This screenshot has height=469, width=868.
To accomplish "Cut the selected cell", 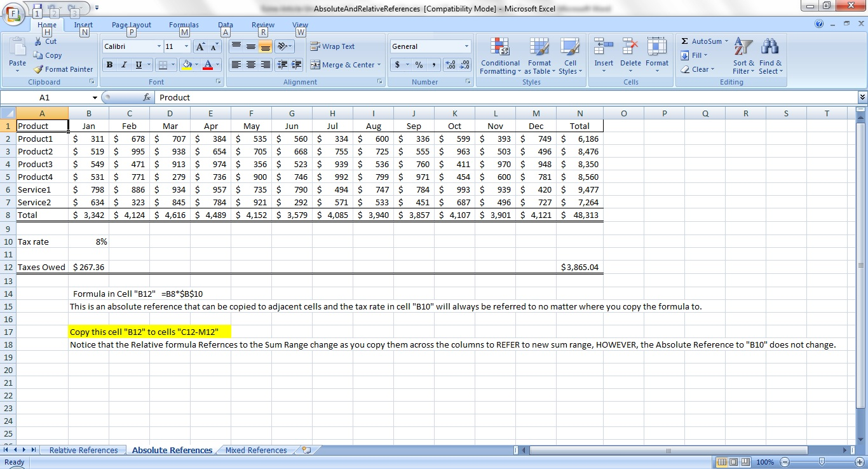I will click(45, 41).
